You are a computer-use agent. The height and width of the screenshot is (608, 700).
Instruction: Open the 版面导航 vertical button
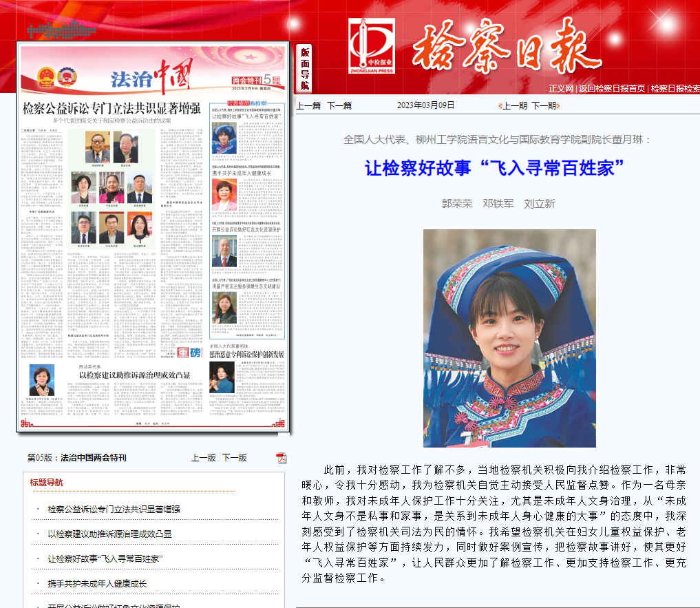pos(304,68)
